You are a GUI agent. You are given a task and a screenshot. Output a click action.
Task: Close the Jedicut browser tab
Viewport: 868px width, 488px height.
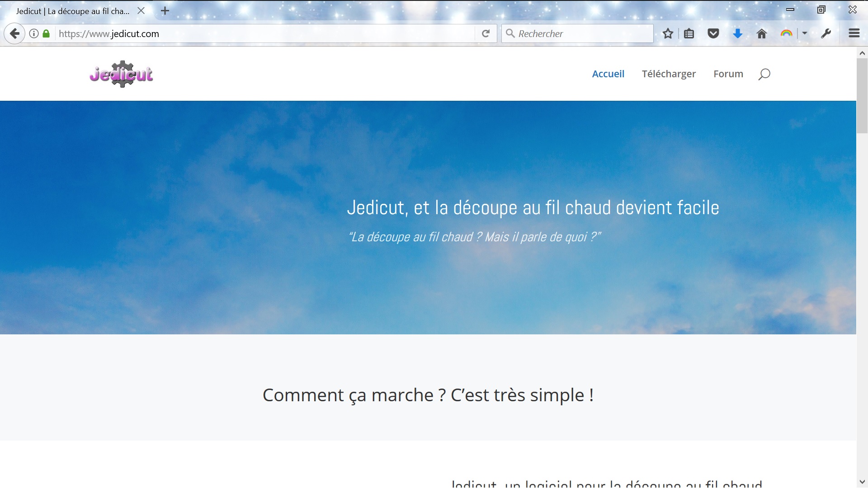[x=141, y=11]
